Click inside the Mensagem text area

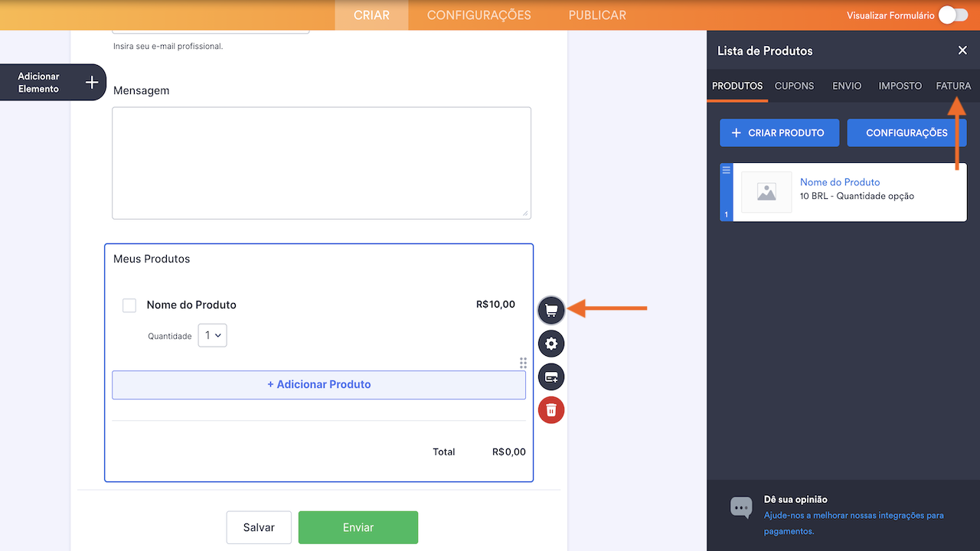(x=322, y=163)
